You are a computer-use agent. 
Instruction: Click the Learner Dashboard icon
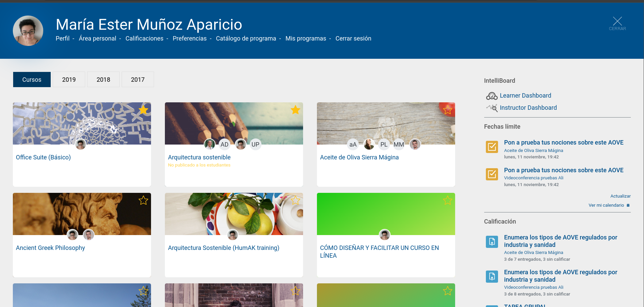[492, 96]
